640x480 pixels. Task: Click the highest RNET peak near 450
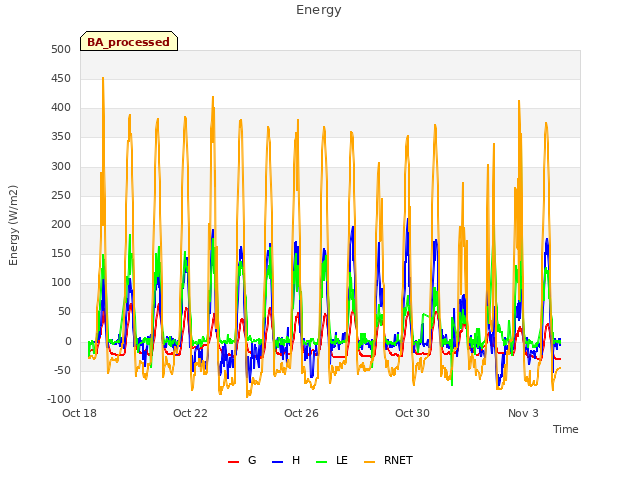coord(103,78)
